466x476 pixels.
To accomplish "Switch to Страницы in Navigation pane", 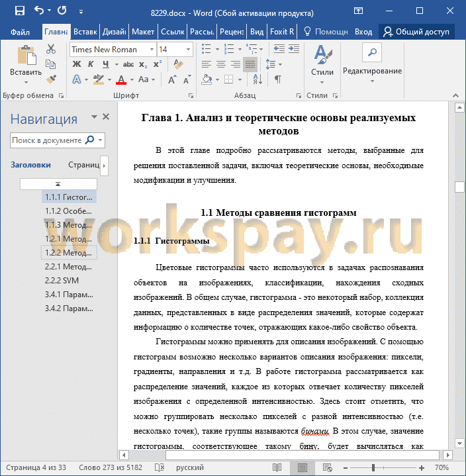I will (83, 165).
